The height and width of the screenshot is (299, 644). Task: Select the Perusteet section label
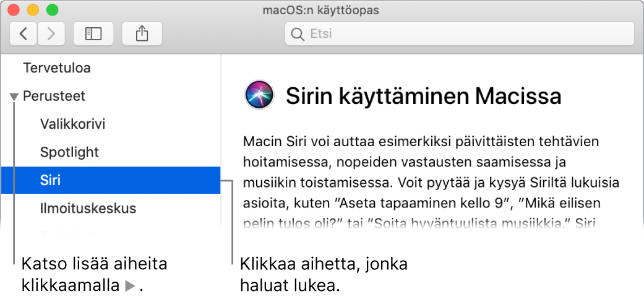tap(54, 96)
